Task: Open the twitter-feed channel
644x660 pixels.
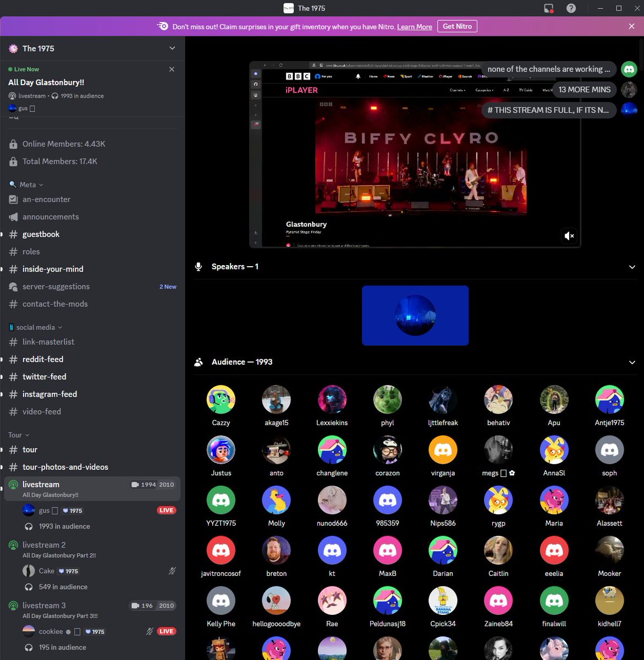Action: pos(92,377)
